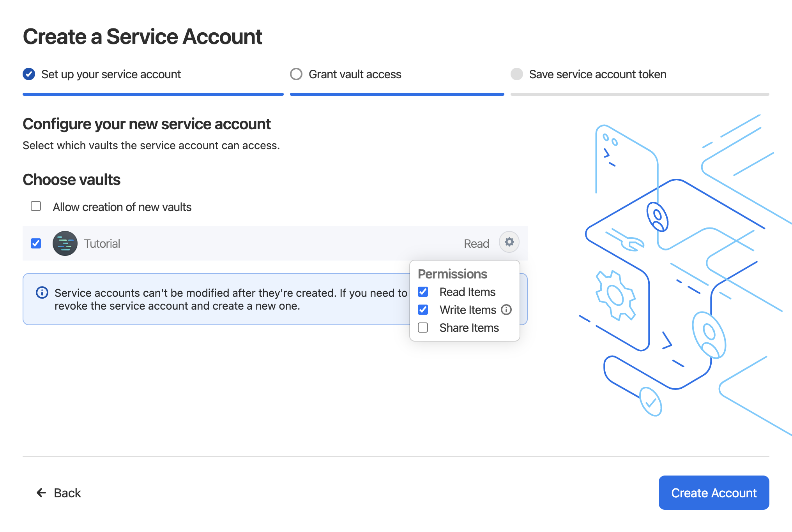Click the Tutorial vault name

point(102,243)
